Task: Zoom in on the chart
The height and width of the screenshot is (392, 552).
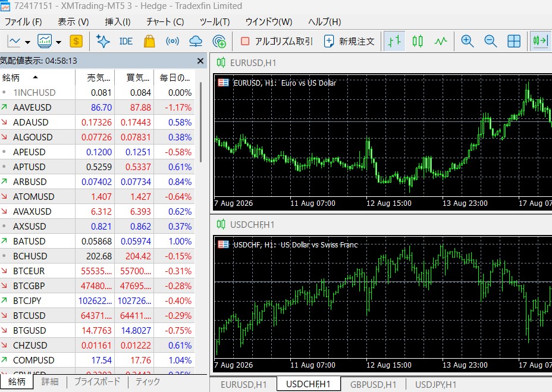Action: tap(467, 42)
